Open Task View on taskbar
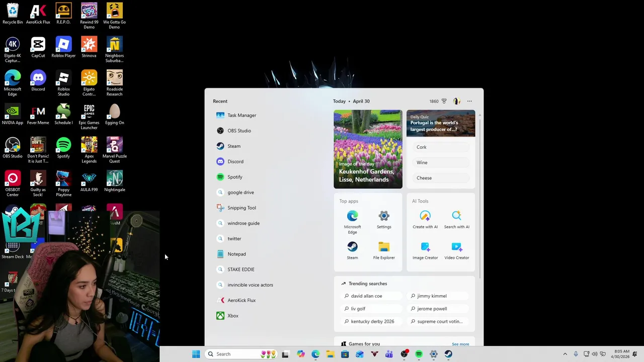This screenshot has width=644, height=362. point(285,354)
